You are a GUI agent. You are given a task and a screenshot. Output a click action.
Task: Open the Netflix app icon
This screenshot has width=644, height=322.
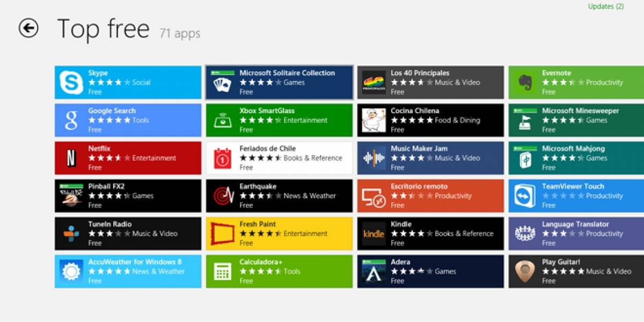(x=71, y=158)
